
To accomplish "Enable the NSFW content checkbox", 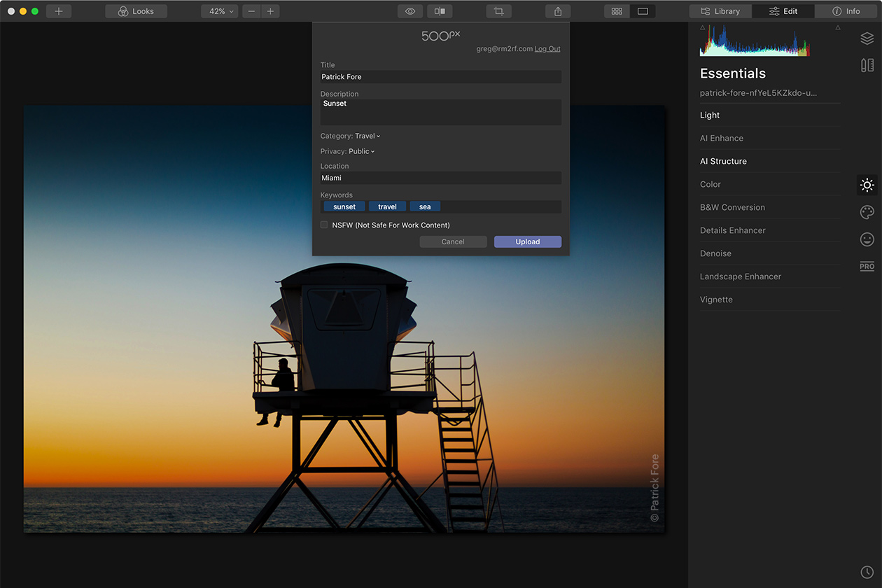I will pos(324,225).
